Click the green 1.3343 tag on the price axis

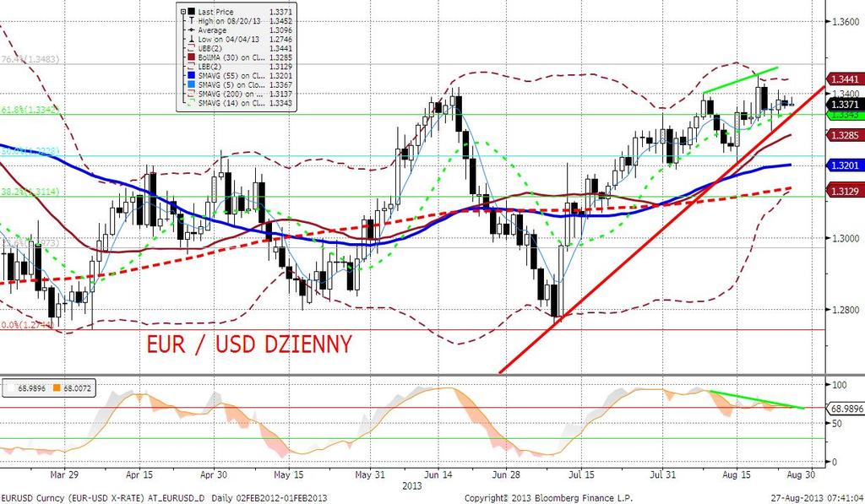point(845,115)
